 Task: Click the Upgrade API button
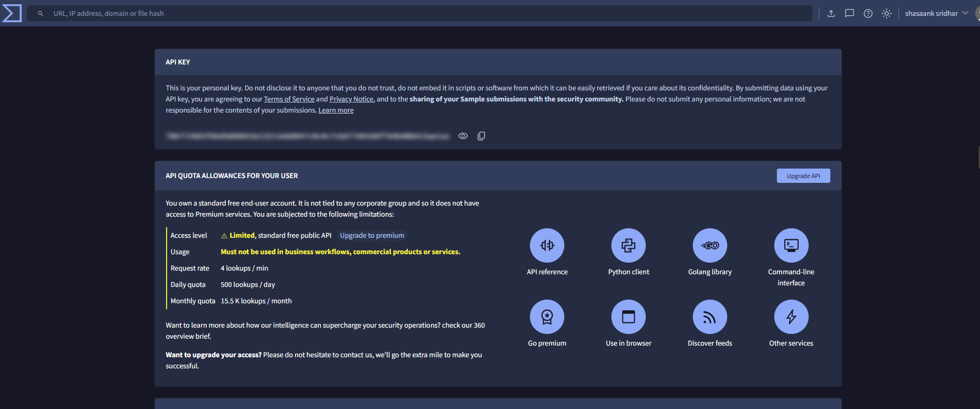point(803,176)
